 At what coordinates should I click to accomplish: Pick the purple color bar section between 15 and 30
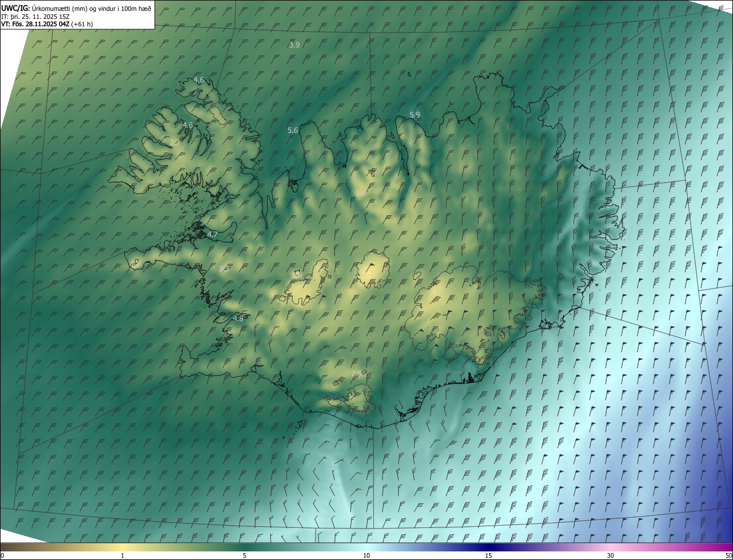(550, 547)
